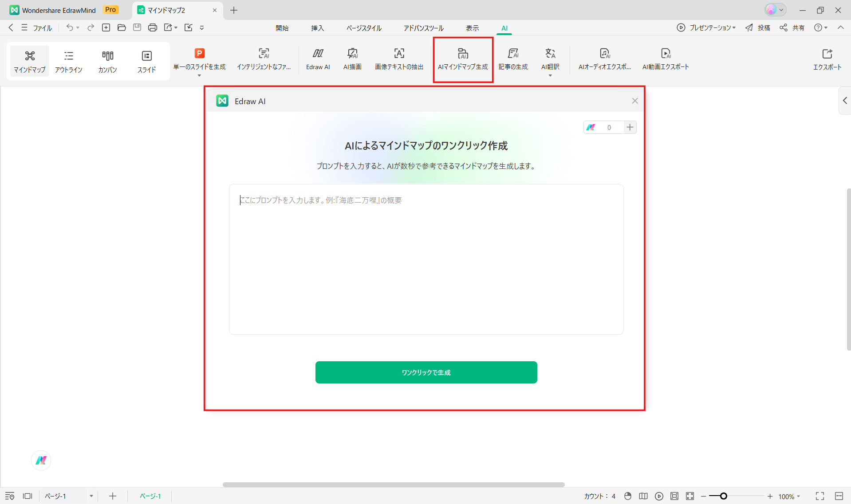Click the prompt input text area
This screenshot has width=851, height=504.
(x=426, y=259)
